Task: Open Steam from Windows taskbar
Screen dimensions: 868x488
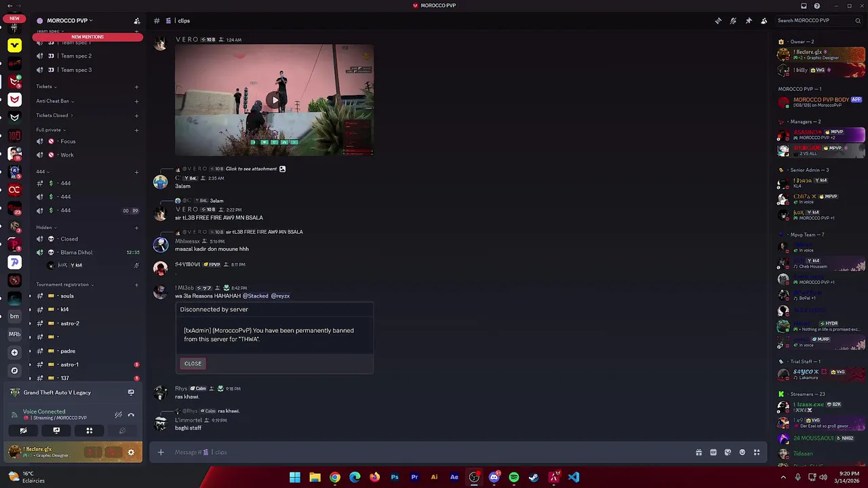Action: (x=534, y=477)
